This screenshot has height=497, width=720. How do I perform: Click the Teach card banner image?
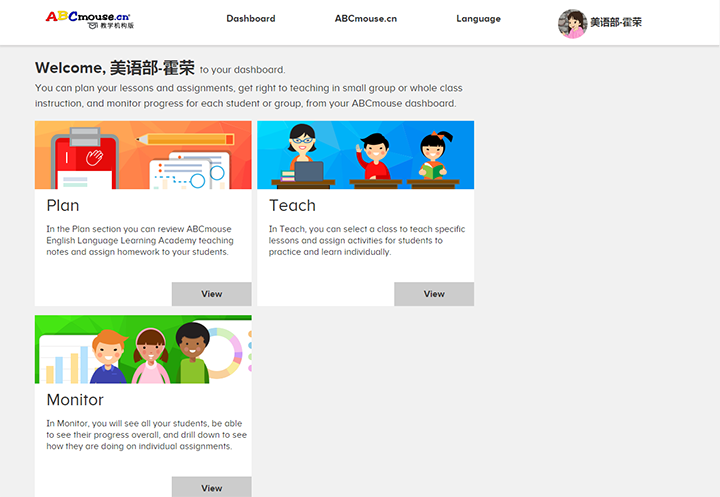(366, 155)
